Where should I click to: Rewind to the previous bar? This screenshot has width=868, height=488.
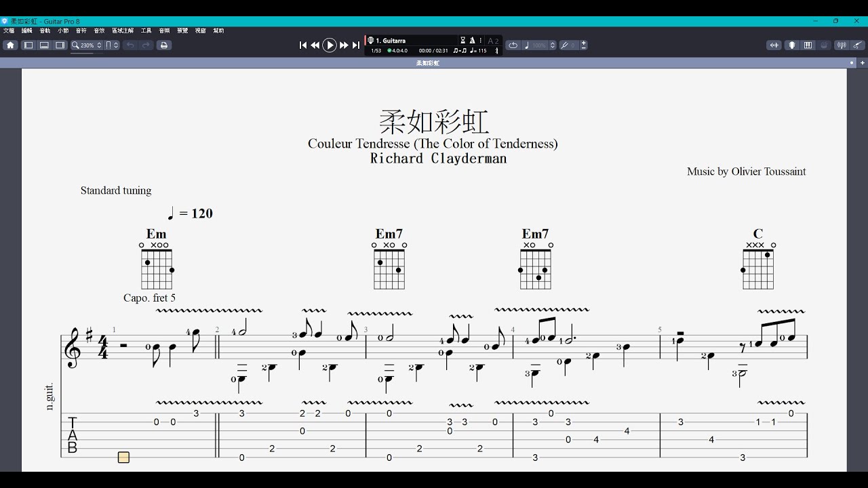315,45
